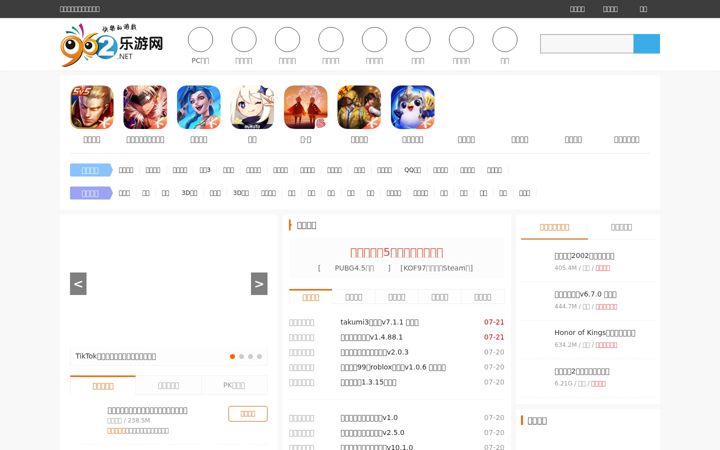Open the PUBG4.5 link under headline
720x450 pixels.
pos(354,268)
